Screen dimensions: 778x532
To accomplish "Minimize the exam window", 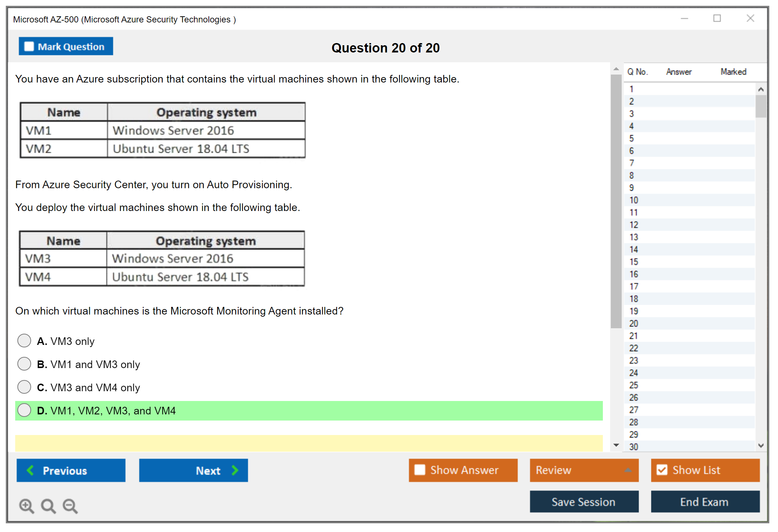I will click(684, 18).
